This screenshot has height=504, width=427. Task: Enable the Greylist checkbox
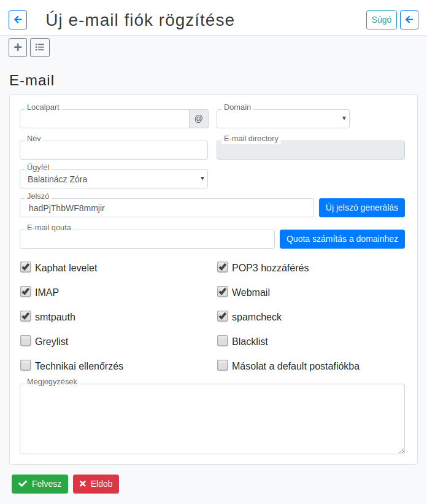click(26, 341)
